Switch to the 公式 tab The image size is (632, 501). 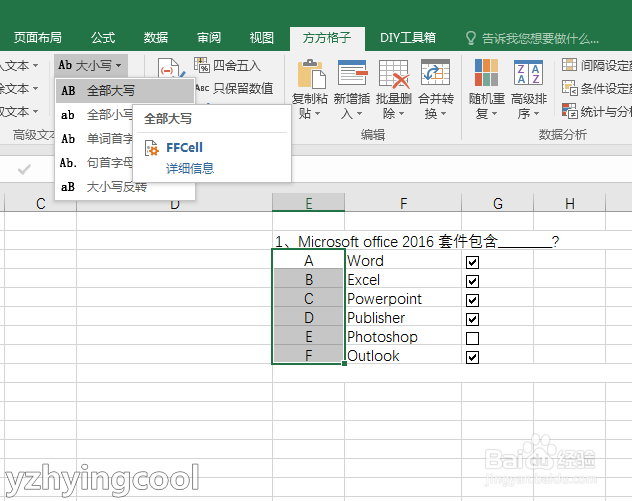(103, 38)
